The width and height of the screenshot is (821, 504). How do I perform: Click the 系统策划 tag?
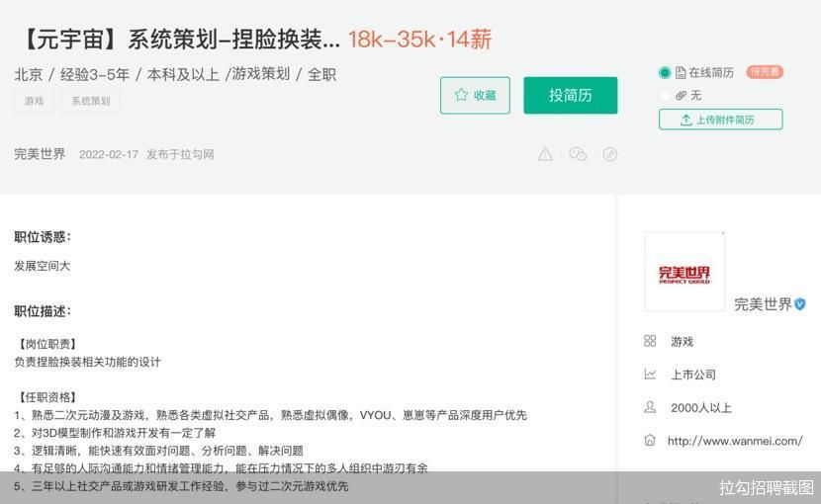coord(91,101)
